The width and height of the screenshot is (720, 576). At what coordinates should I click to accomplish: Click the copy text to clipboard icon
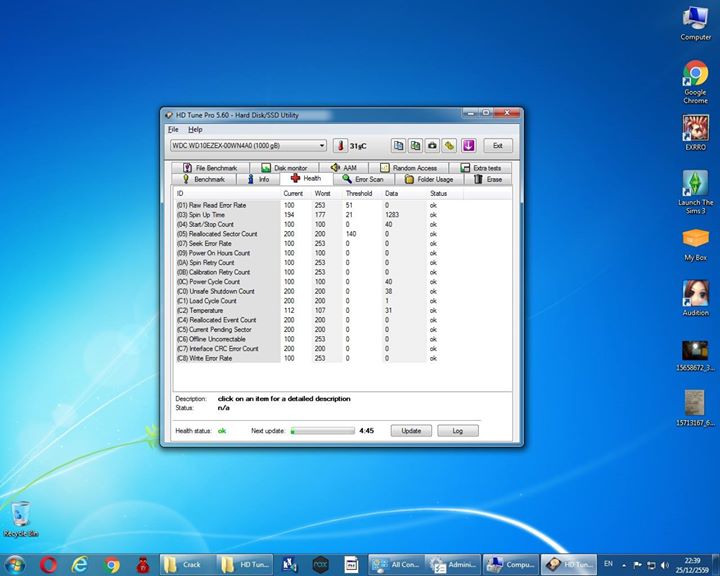(398, 146)
